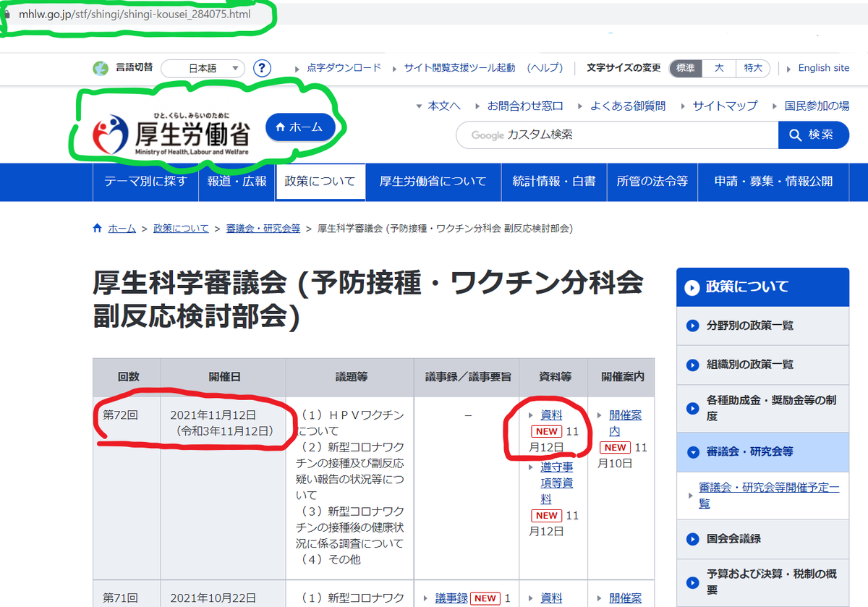Open お問合わせ窓口 link

[525, 106]
